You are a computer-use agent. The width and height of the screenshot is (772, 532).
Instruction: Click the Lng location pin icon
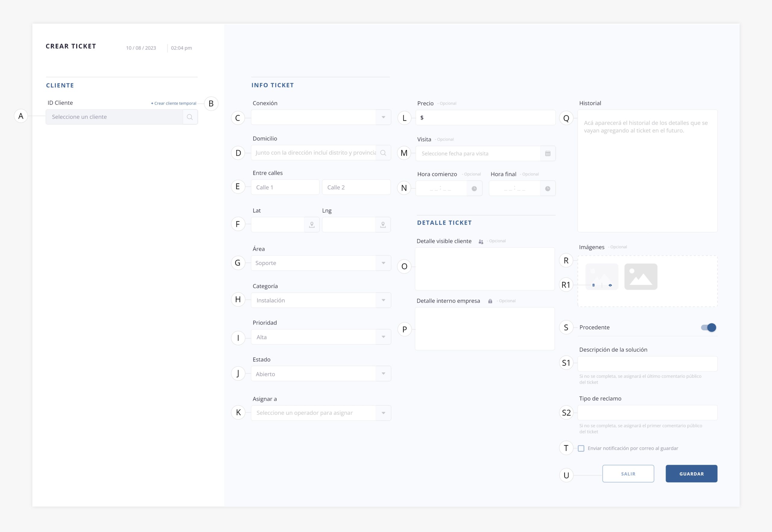point(383,225)
